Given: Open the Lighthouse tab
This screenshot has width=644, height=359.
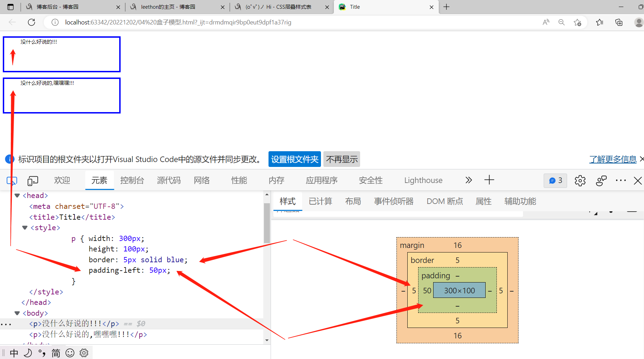Looking at the screenshot, I should pos(423,180).
